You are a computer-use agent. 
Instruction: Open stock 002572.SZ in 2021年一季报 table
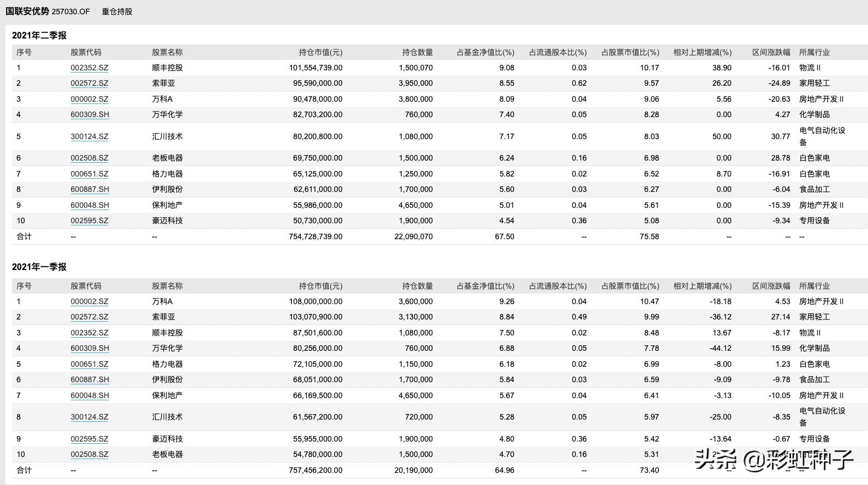coord(90,317)
